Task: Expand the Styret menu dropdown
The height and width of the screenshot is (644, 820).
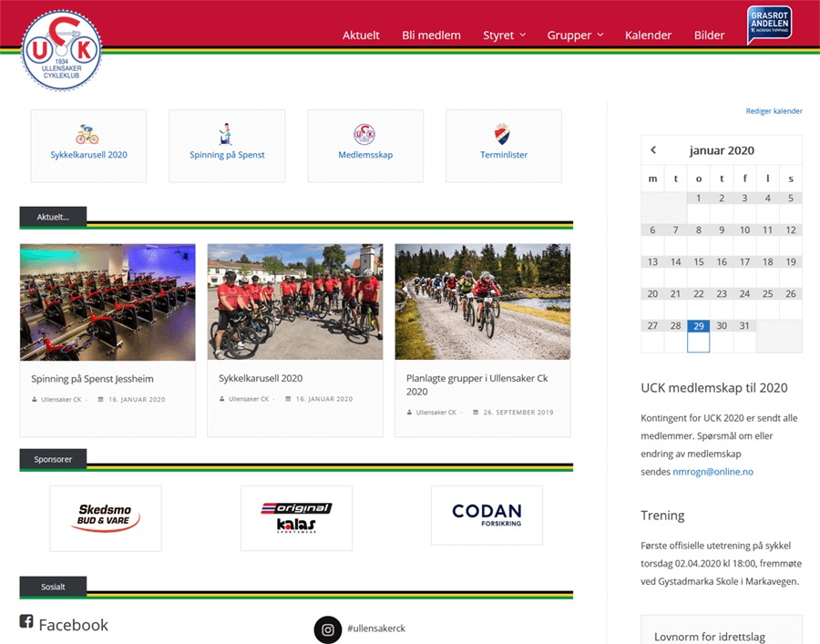Action: (522, 35)
